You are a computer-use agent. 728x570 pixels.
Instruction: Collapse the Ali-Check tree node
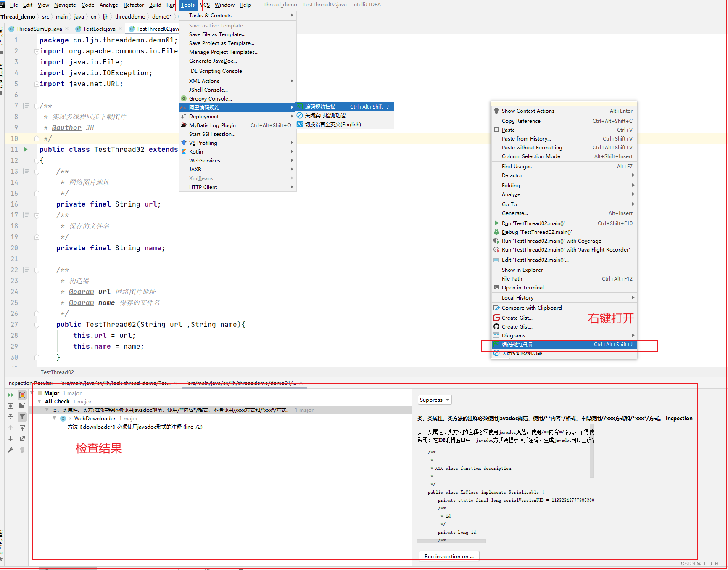pos(40,401)
